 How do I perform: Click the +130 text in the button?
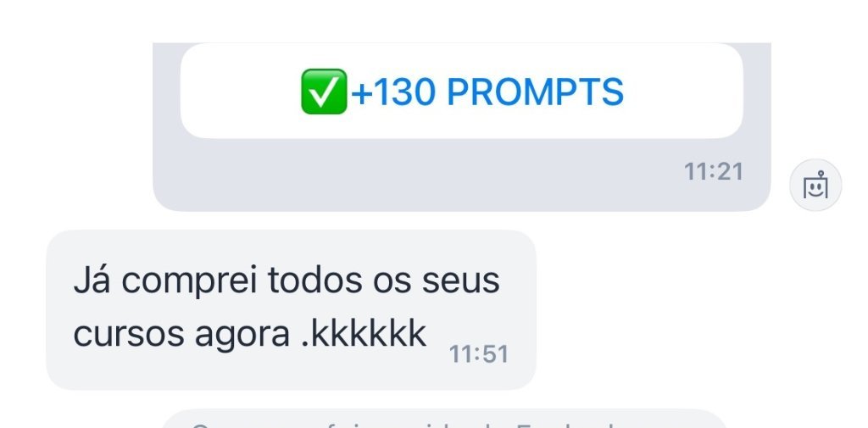click(393, 92)
